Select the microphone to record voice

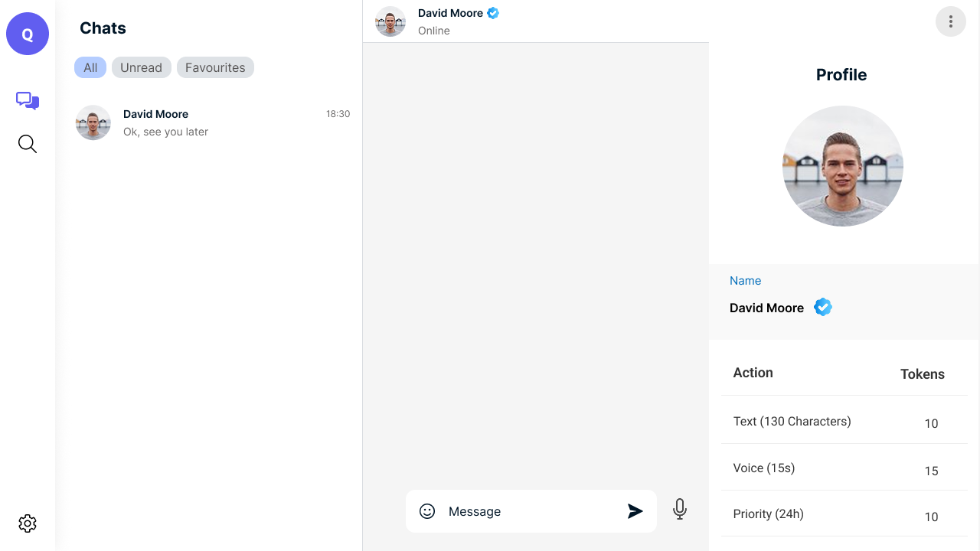pos(680,508)
